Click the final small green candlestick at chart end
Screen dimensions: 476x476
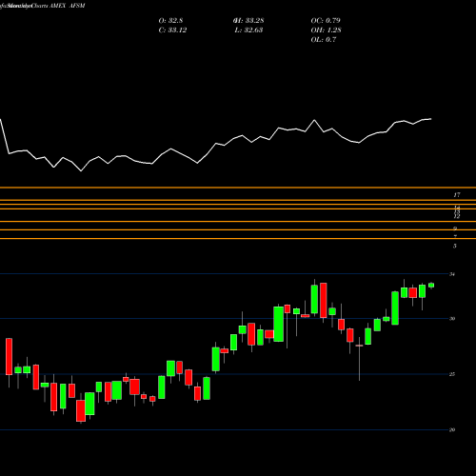pos(431,286)
